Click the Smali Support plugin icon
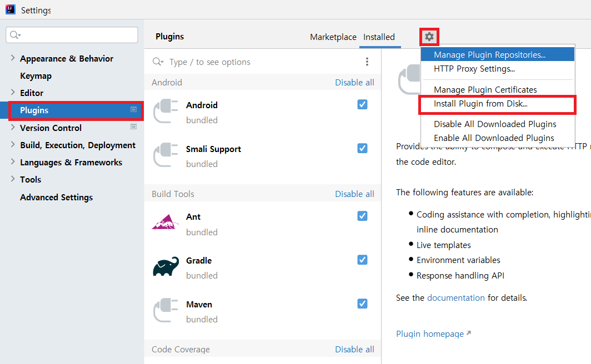The width and height of the screenshot is (591, 364). (166, 155)
